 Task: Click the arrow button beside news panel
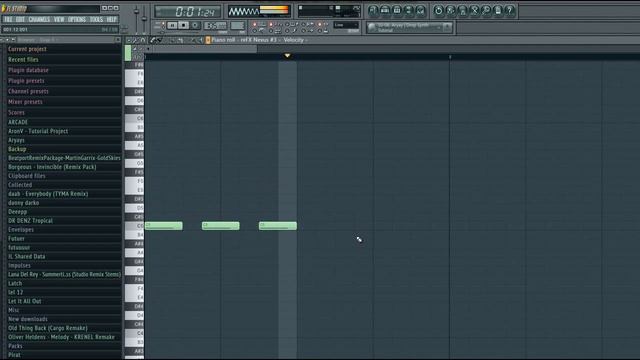pos(447,27)
